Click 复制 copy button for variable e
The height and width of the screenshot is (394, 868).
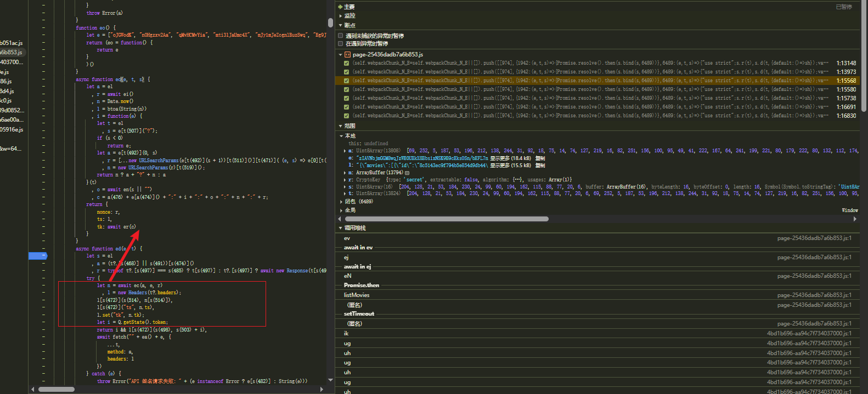[x=540, y=158]
